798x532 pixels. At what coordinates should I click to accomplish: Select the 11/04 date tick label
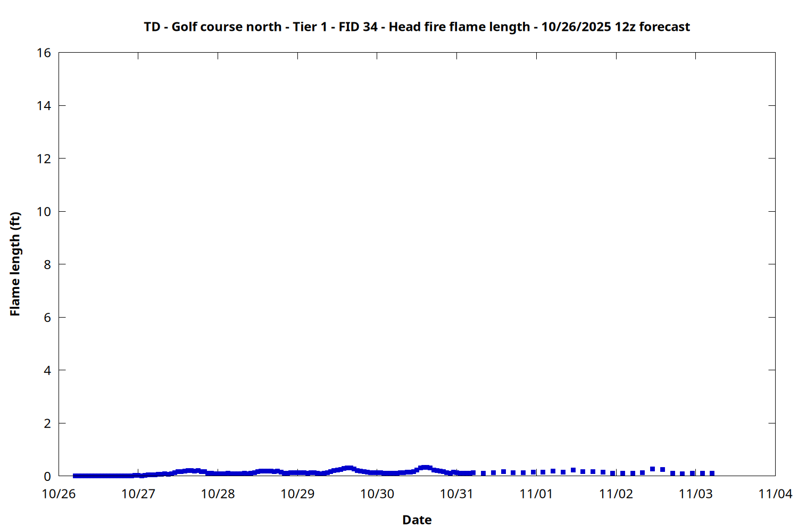[x=775, y=494]
